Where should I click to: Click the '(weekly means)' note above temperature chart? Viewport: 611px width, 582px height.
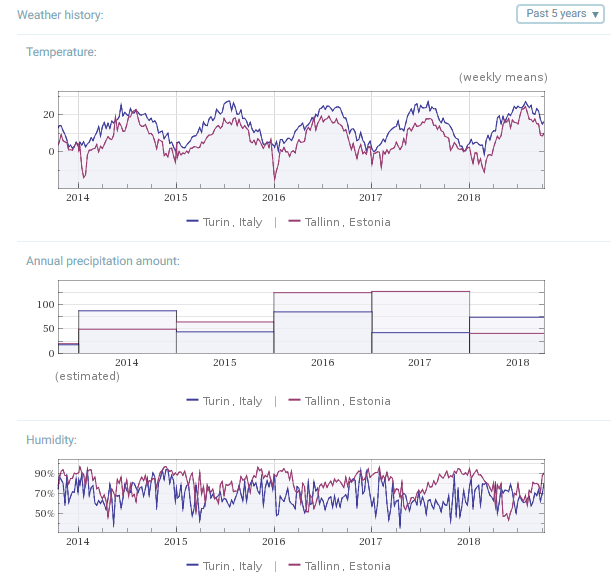coord(503,77)
